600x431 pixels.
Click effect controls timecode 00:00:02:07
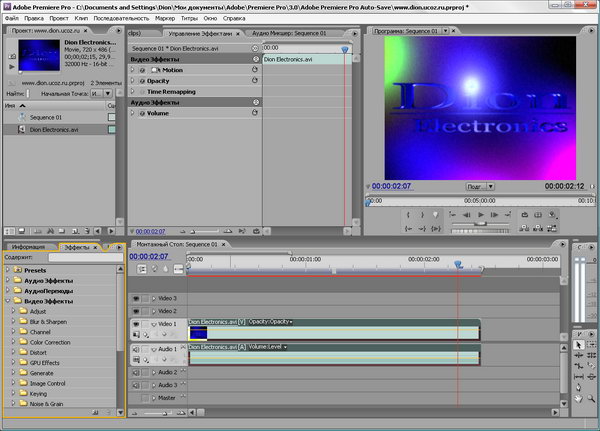(150, 232)
